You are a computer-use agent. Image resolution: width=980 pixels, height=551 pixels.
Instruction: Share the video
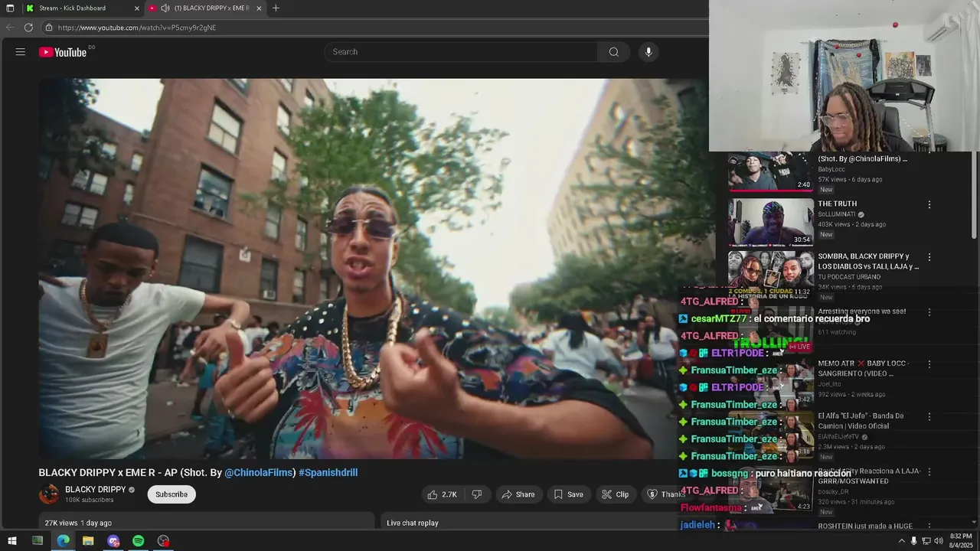click(518, 494)
